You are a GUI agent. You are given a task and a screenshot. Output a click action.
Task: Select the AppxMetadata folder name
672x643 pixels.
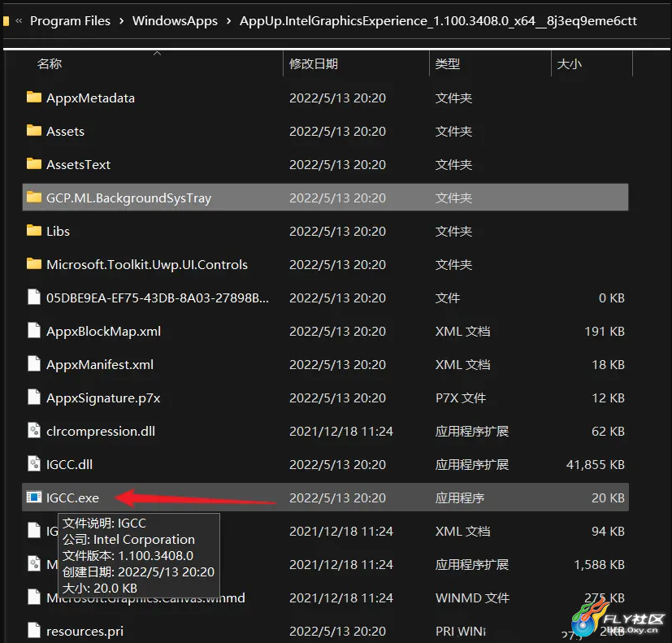click(x=90, y=98)
